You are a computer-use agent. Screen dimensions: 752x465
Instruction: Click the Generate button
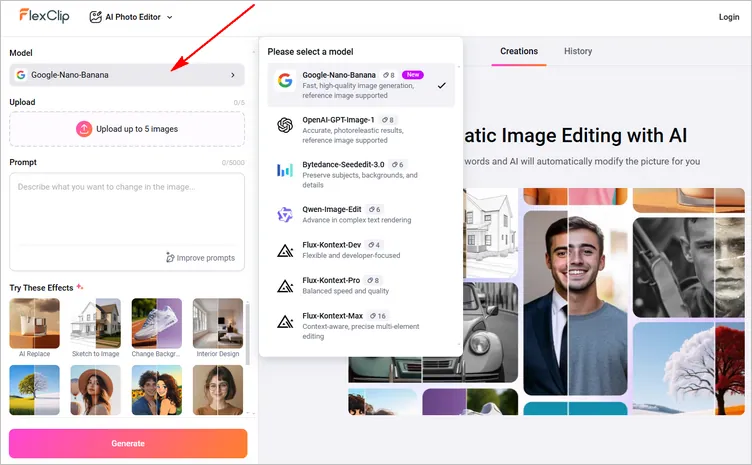click(128, 443)
